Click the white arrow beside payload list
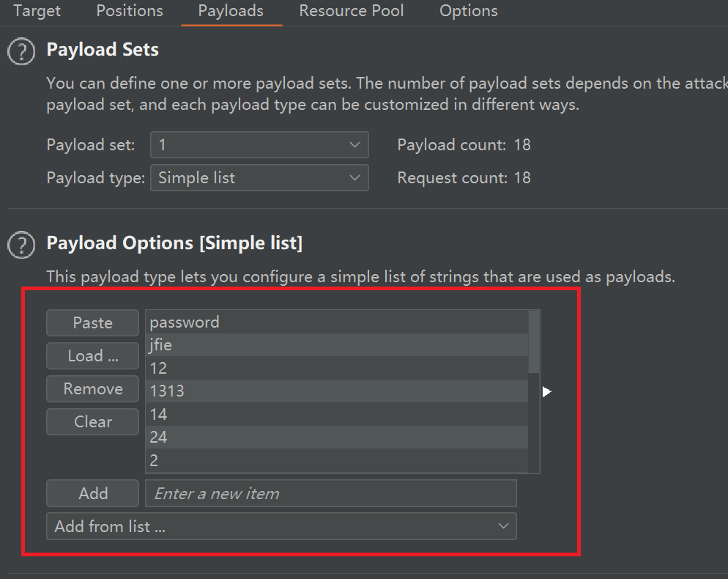728x579 pixels. 546,392
